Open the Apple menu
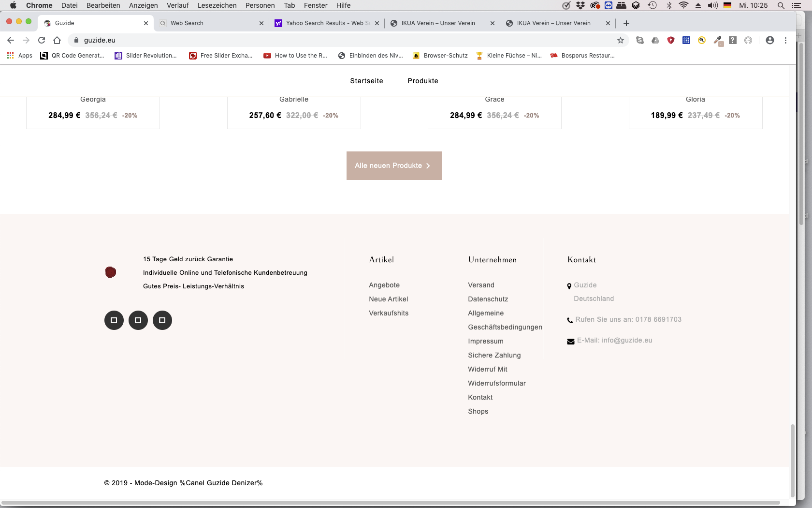 [13, 5]
